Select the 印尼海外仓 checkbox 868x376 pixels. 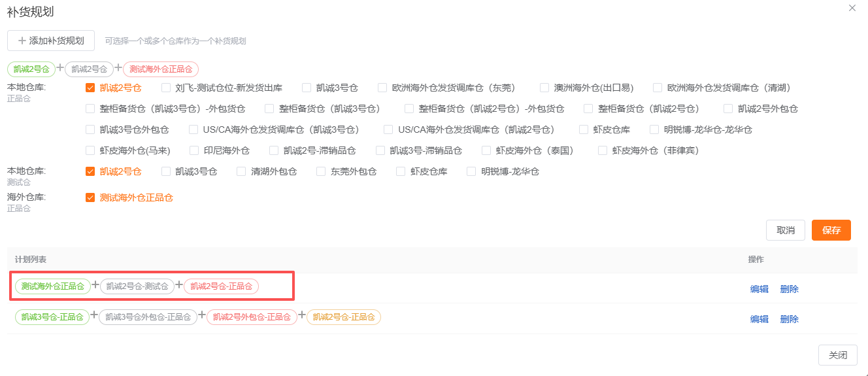tap(194, 150)
